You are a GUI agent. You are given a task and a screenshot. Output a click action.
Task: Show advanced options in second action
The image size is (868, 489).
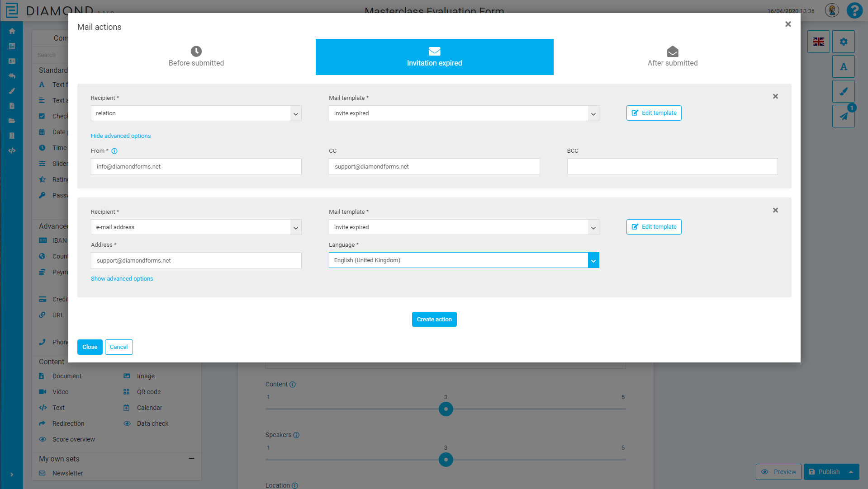pos(122,279)
